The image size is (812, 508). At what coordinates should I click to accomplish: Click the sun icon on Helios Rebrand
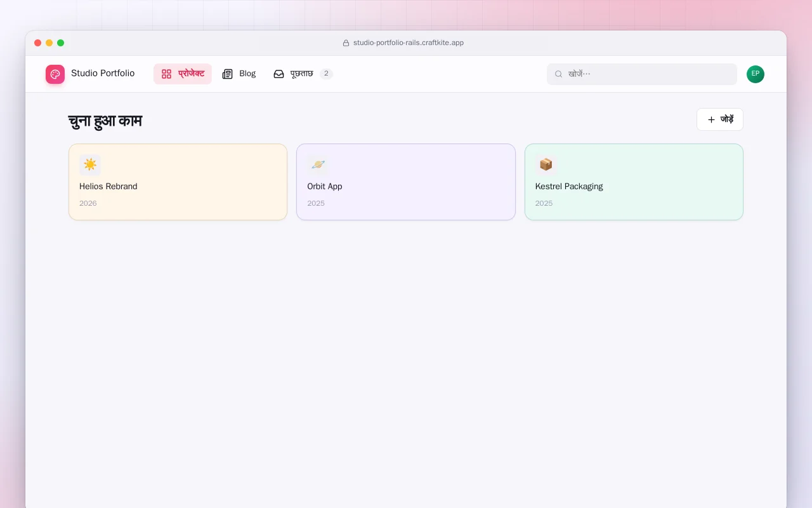click(90, 165)
